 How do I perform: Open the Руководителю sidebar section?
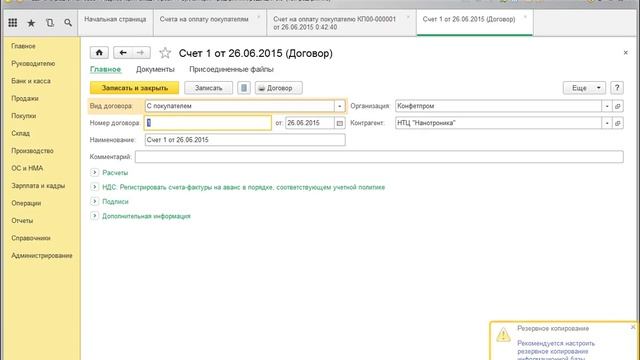(33, 64)
